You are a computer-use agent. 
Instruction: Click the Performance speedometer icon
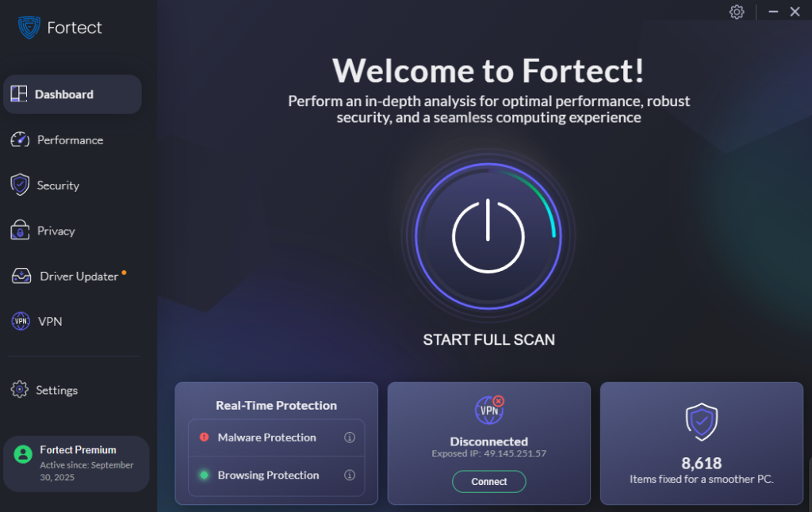(x=20, y=139)
